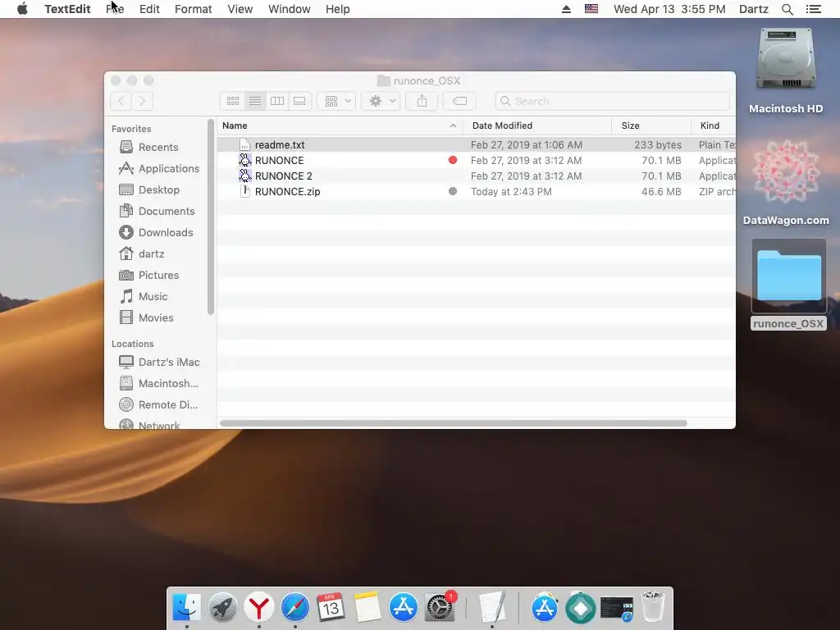Open Safari from the Dock
Image resolution: width=840 pixels, height=630 pixels.
tap(295, 608)
